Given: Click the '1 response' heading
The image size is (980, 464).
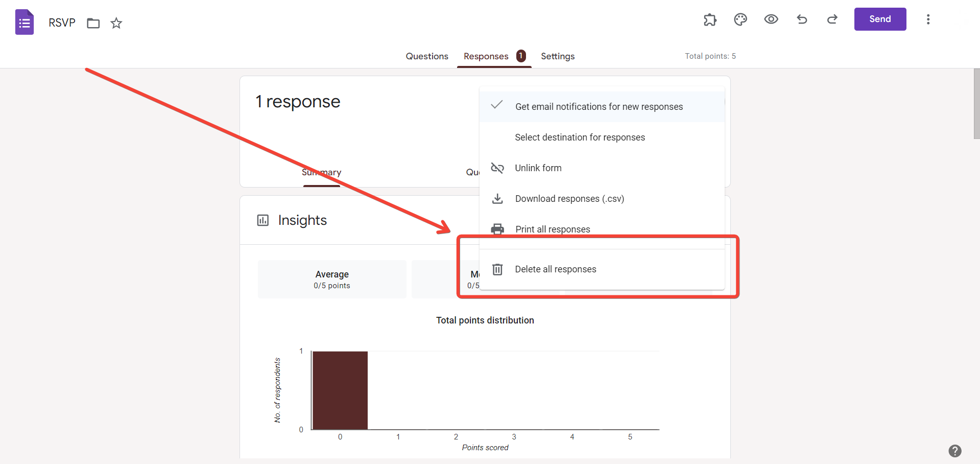Looking at the screenshot, I should pos(298,102).
